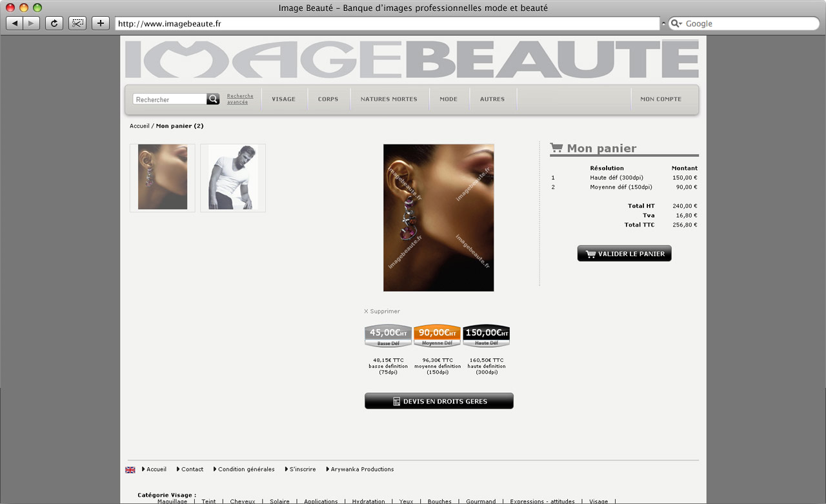
Task: Open the Arywanka Productions link
Action: click(x=360, y=470)
